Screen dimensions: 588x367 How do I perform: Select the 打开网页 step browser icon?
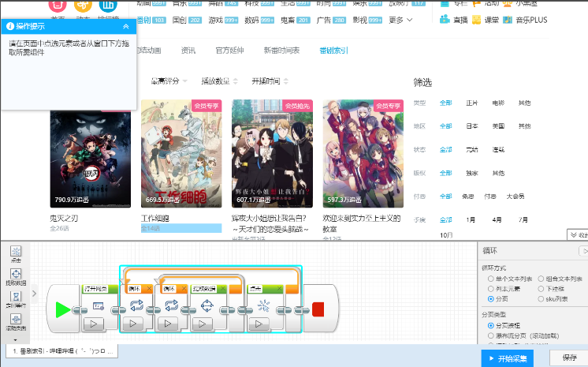pyautogui.click(x=99, y=306)
